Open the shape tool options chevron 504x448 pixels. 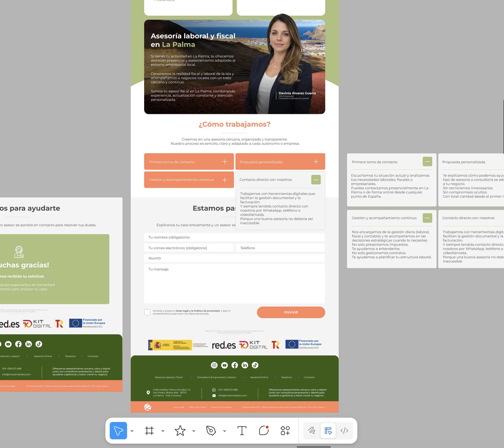pyautogui.click(x=194, y=431)
